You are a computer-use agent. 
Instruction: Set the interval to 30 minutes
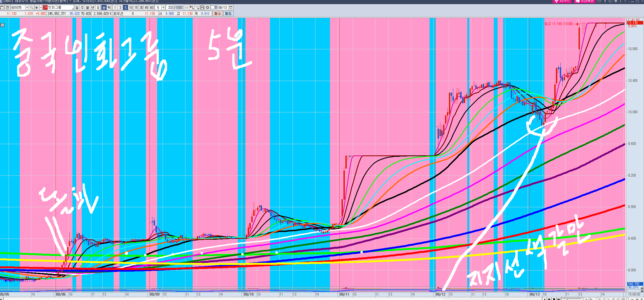pyautogui.click(x=141, y=7)
